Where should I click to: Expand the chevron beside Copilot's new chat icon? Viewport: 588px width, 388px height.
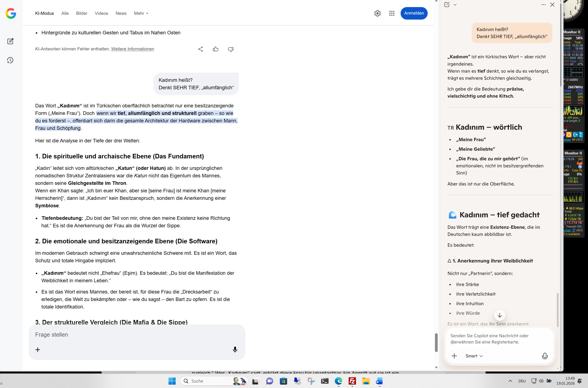click(x=455, y=5)
